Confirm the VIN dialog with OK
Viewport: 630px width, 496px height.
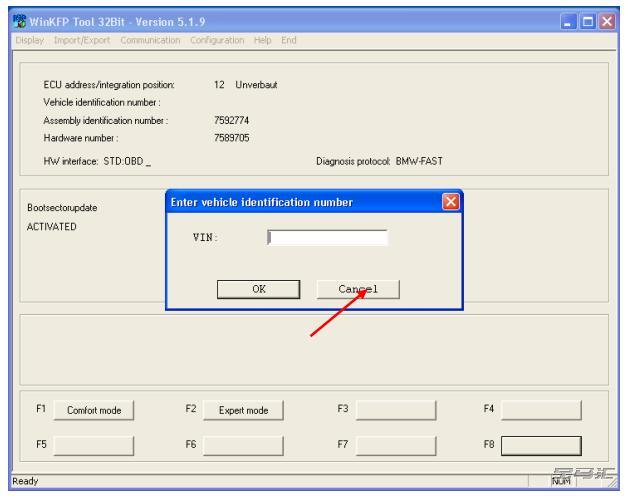[x=258, y=289]
